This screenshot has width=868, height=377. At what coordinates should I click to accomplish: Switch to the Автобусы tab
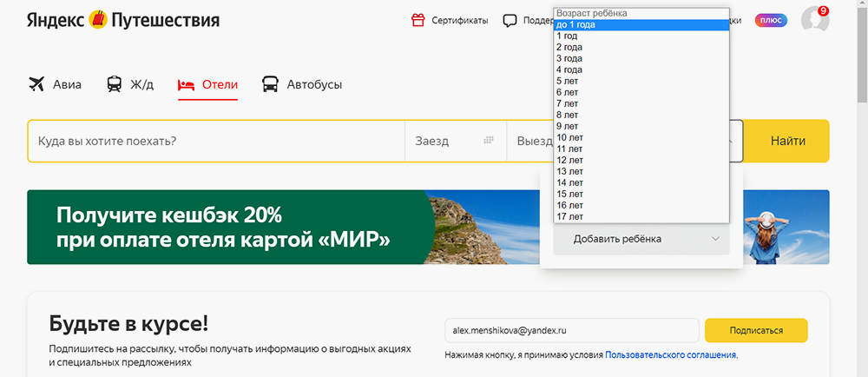click(302, 85)
